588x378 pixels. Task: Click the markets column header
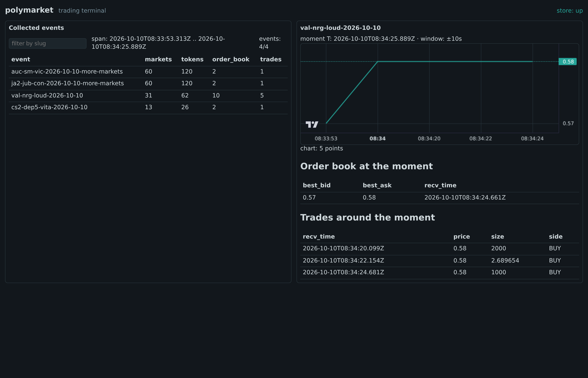[x=158, y=59]
